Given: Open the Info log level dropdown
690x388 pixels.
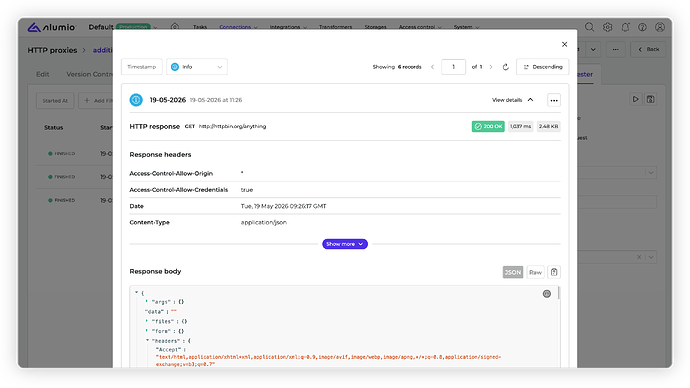Looking at the screenshot, I should tap(197, 67).
